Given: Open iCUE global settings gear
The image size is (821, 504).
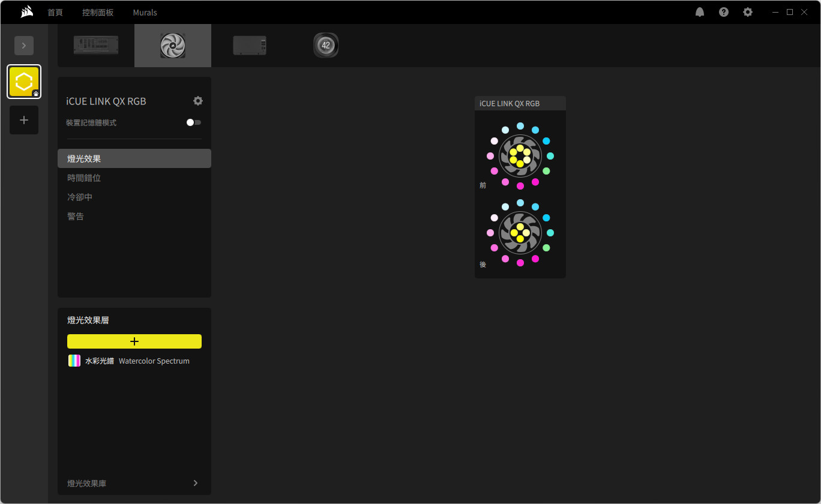Looking at the screenshot, I should [x=748, y=12].
